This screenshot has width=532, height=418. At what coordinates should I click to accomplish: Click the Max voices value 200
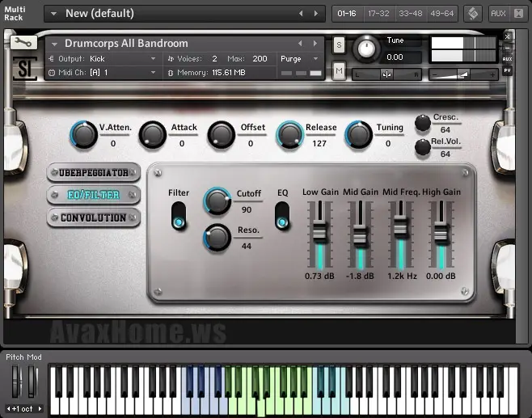(x=260, y=59)
